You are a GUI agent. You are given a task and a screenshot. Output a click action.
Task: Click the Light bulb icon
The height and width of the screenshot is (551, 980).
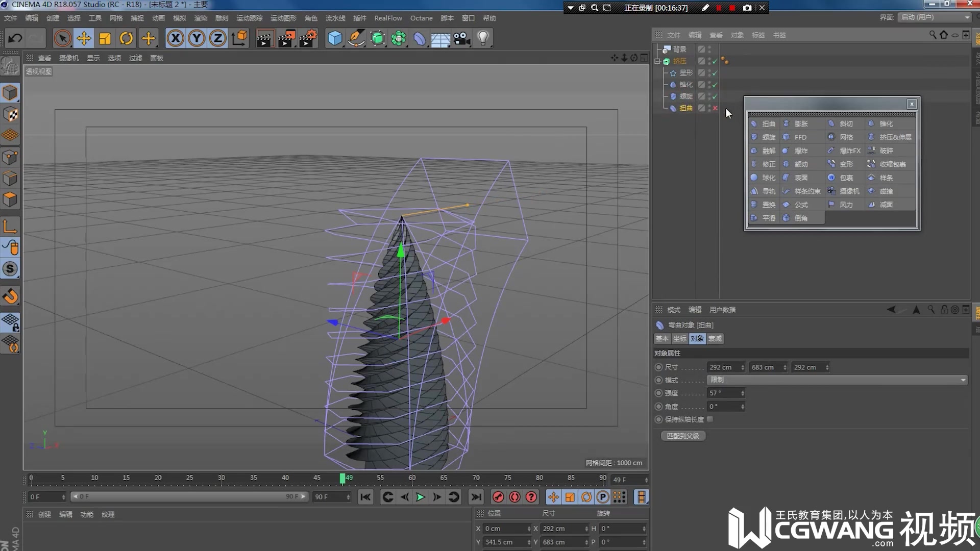[483, 38]
